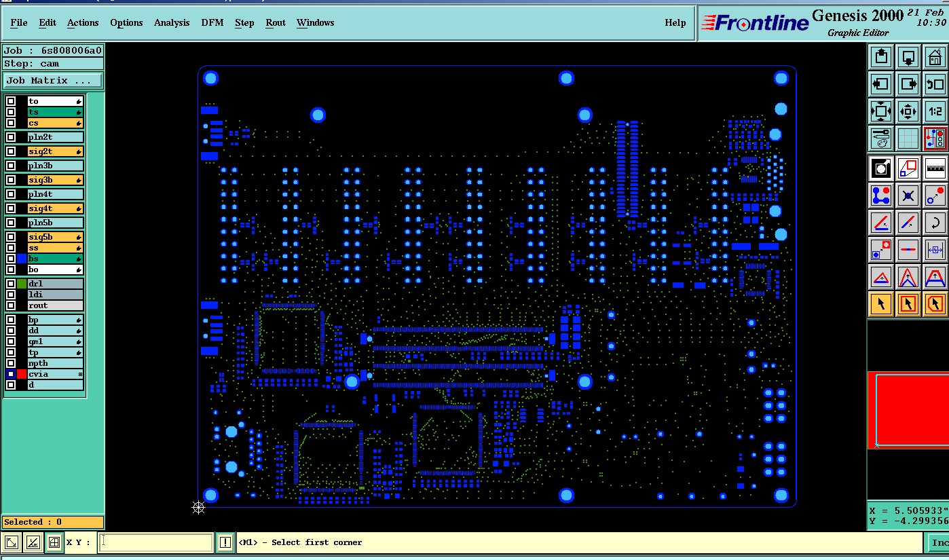This screenshot has width=949, height=560.
Task: Toggle the checkbox for layer ts
Action: (x=11, y=112)
